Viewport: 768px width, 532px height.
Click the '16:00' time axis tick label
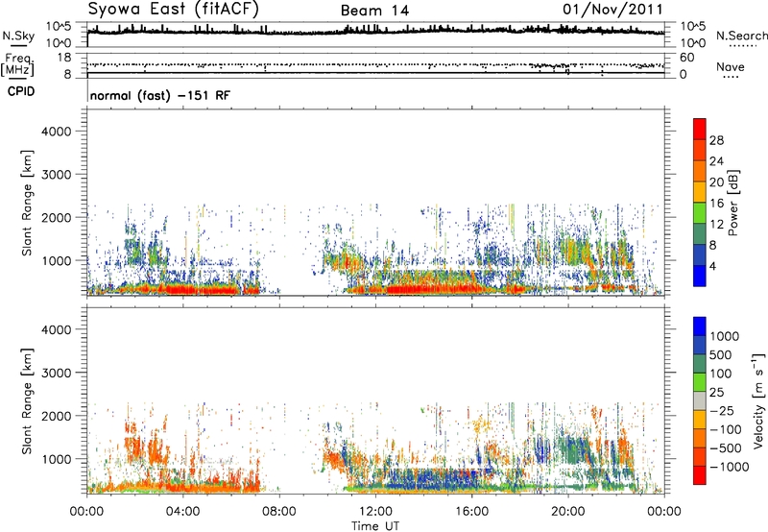click(x=471, y=512)
